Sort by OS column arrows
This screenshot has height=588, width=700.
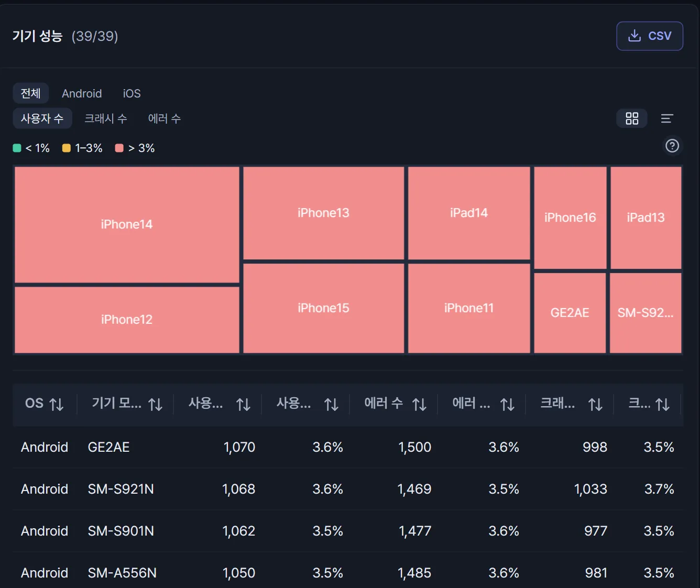57,404
